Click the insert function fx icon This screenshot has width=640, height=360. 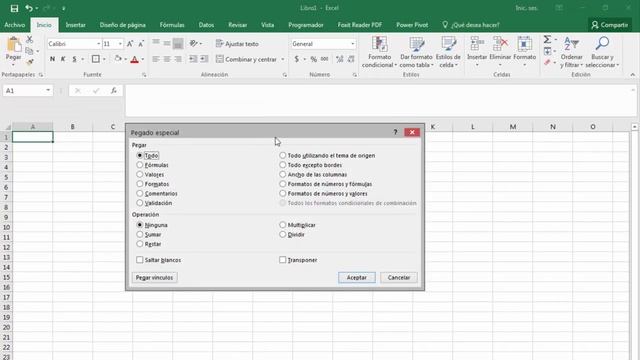113,91
